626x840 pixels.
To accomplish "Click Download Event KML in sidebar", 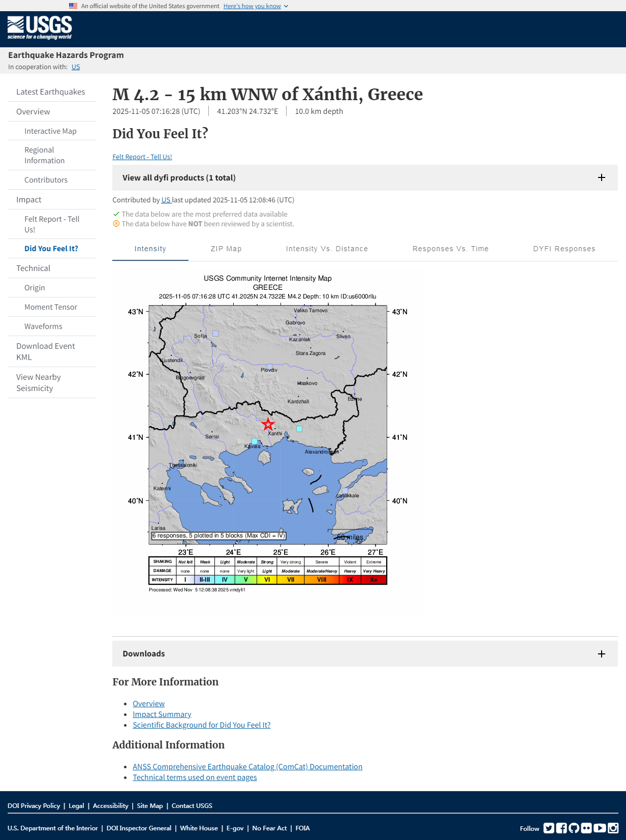I will coord(52,352).
